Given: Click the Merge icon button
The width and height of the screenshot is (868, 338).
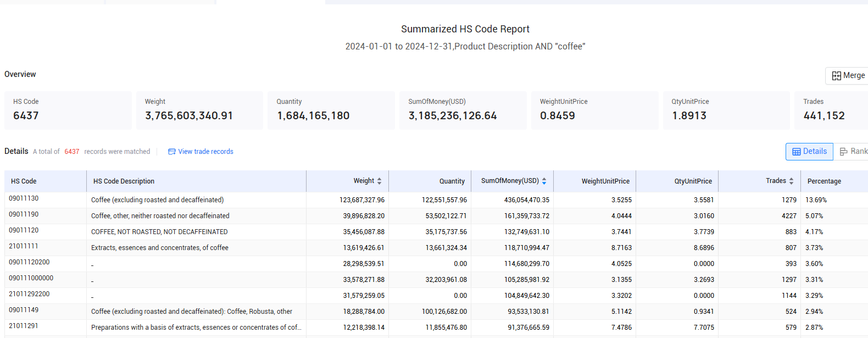Looking at the screenshot, I should pos(836,76).
